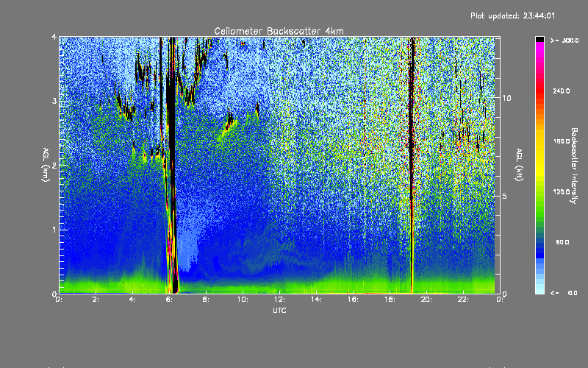Click the "14:" UTC time tick
The image size is (588, 368).
(316, 300)
